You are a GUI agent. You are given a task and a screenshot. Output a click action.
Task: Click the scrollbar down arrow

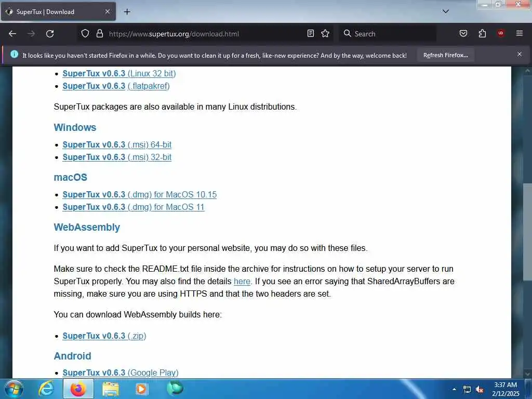click(528, 374)
